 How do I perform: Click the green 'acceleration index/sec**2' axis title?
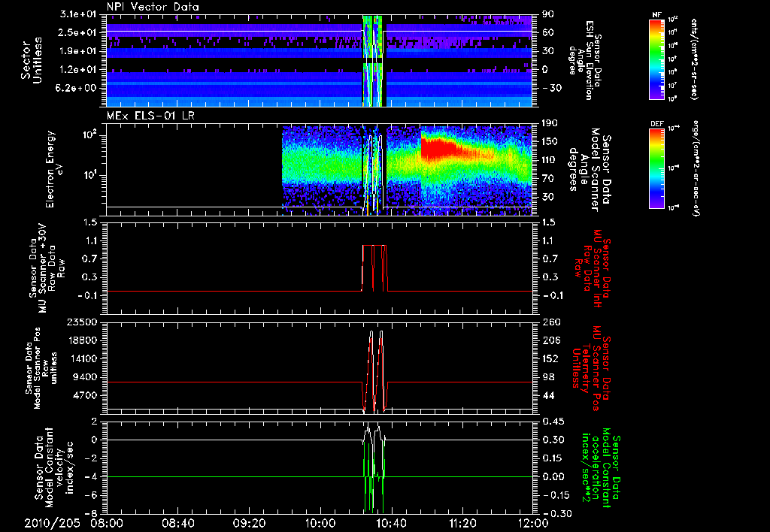tap(602, 467)
